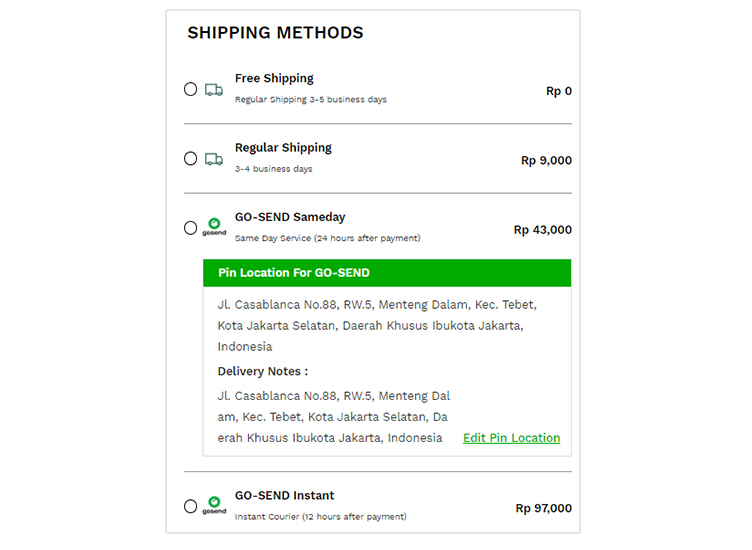
Task: Click the GO-SEND Instant title text
Action: click(284, 495)
